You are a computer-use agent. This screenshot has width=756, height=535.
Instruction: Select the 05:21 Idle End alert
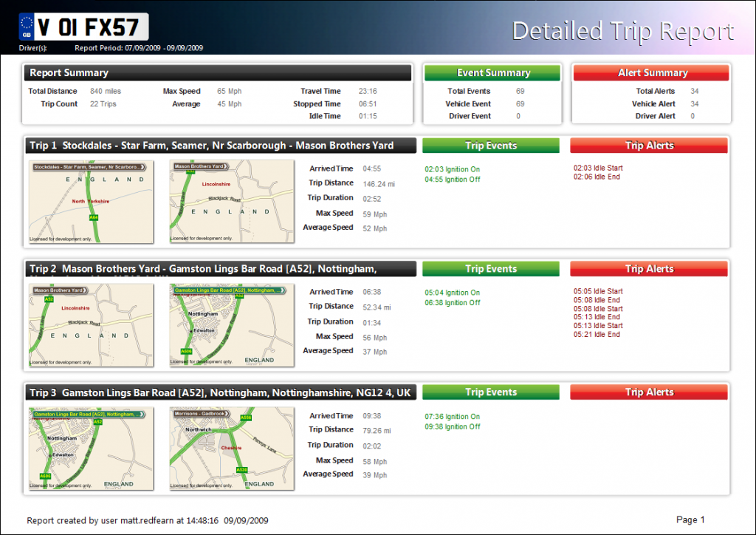(597, 335)
